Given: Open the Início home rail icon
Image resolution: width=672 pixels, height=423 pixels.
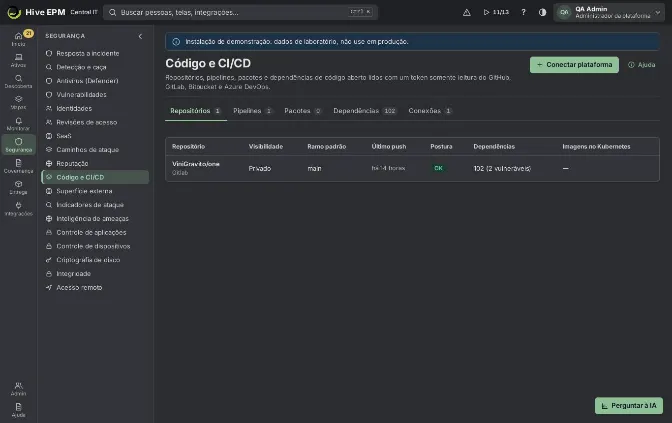Looking at the screenshot, I should click(x=18, y=39).
